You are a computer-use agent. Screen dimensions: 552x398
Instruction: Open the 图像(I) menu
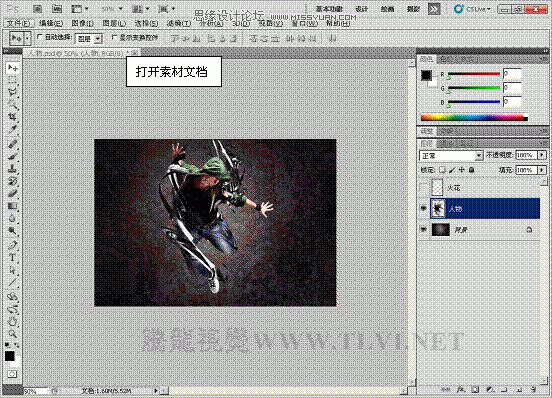coord(82,24)
